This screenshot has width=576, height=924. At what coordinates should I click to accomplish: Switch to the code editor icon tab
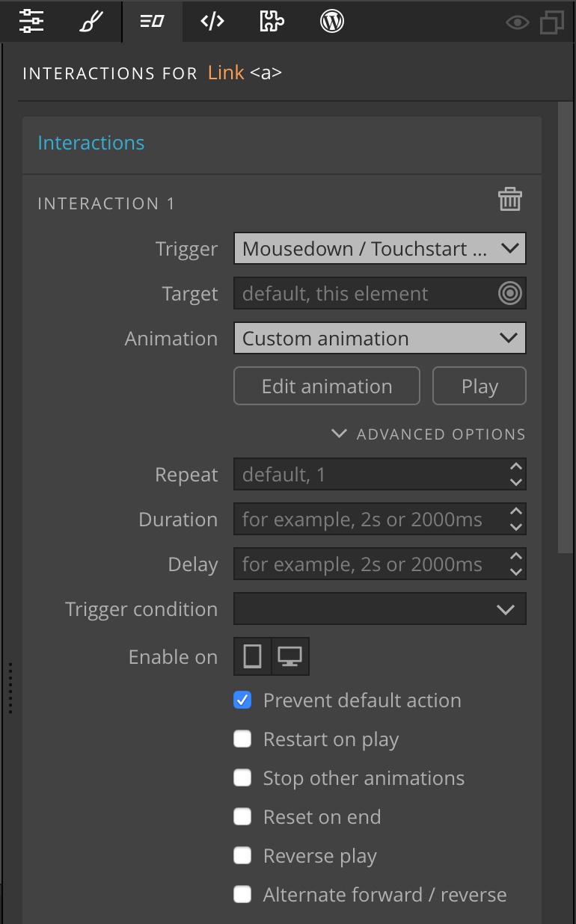click(212, 22)
